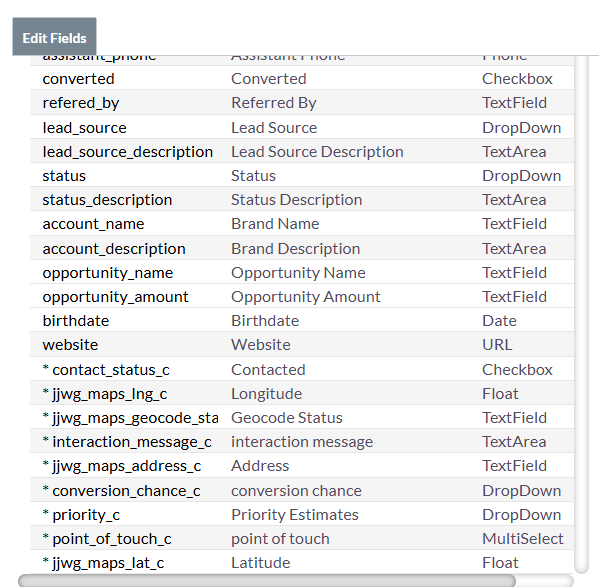
Task: Open the status_description field
Action: click(x=107, y=200)
